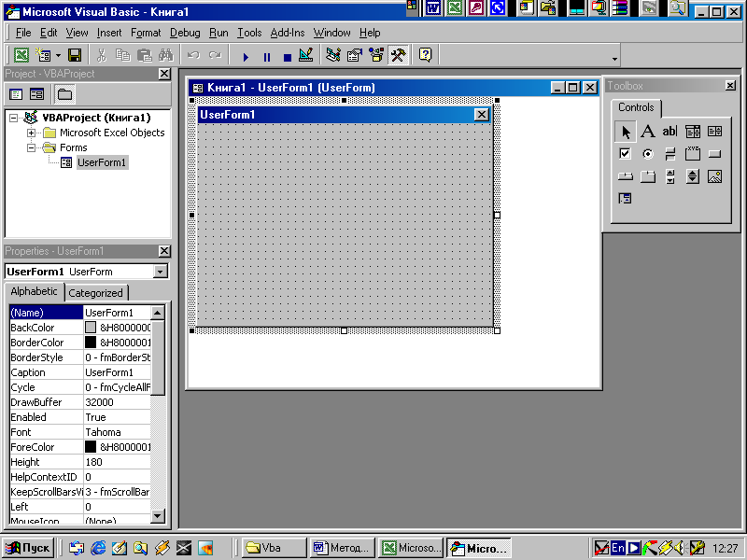Image resolution: width=747 pixels, height=560 pixels.
Task: Click the Break pause button
Action: click(x=267, y=57)
